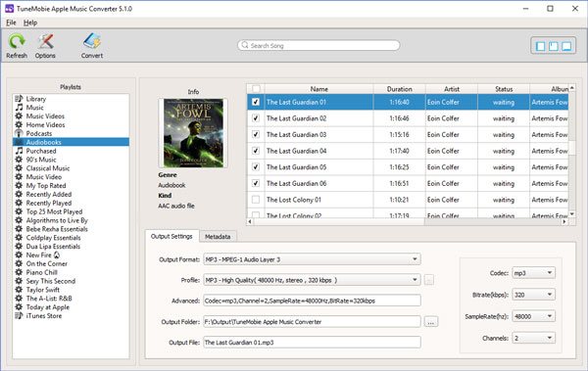The width and height of the screenshot is (588, 371).
Task: Click the TuneMobie app icon in title bar
Action: (10, 8)
